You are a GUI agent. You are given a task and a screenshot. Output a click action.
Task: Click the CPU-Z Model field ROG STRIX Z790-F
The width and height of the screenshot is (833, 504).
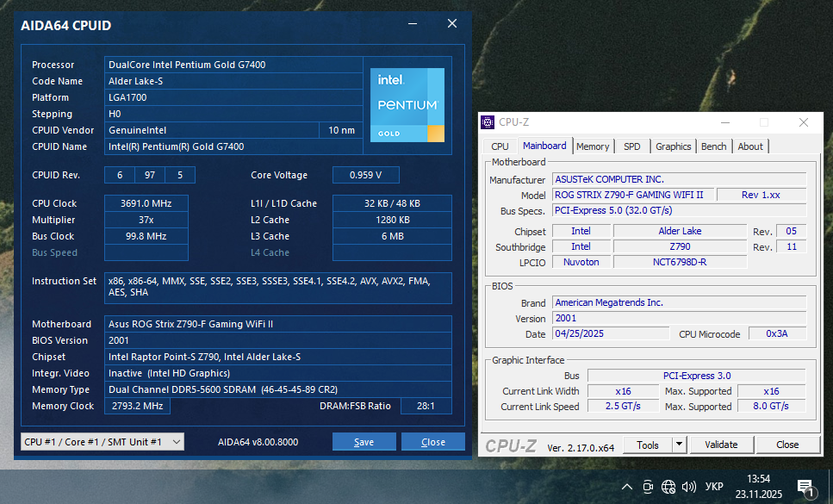634,195
